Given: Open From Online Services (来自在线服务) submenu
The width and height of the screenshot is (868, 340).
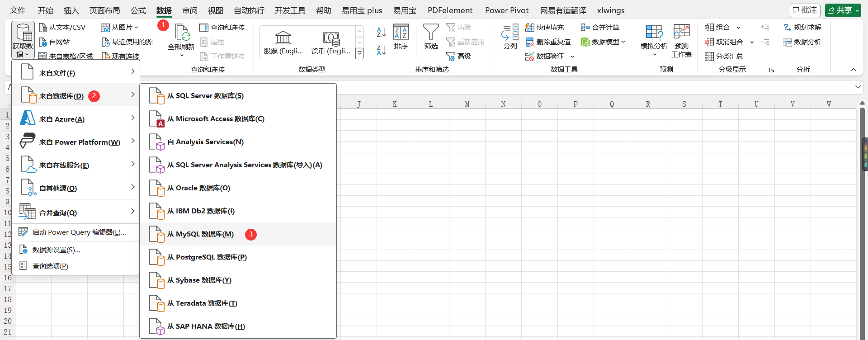Looking at the screenshot, I should click(x=76, y=165).
